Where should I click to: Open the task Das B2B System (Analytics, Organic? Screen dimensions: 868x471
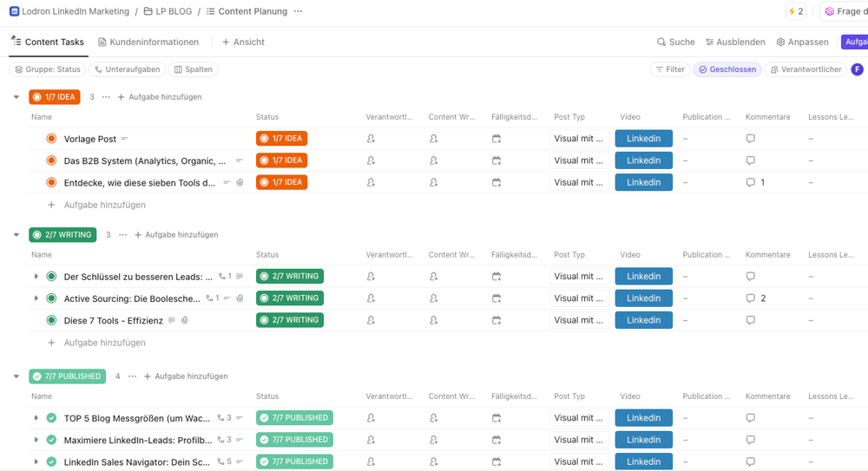coord(145,160)
